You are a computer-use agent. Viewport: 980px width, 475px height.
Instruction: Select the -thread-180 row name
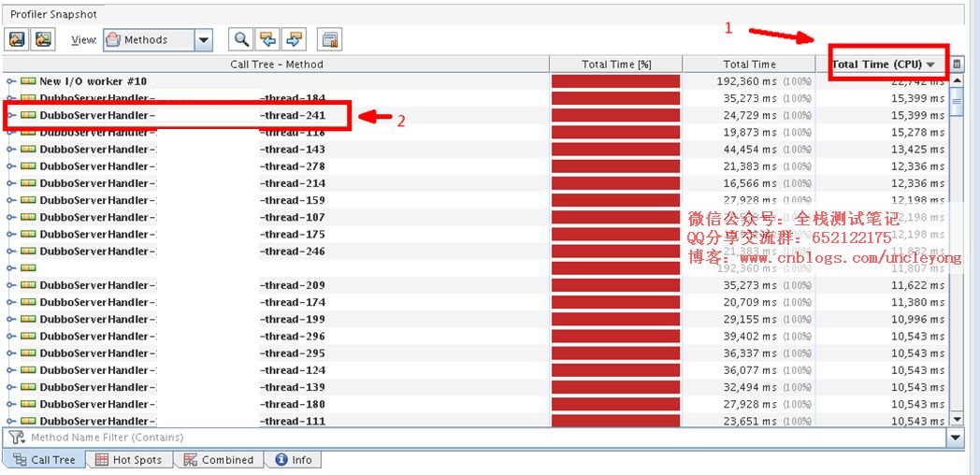(x=293, y=404)
